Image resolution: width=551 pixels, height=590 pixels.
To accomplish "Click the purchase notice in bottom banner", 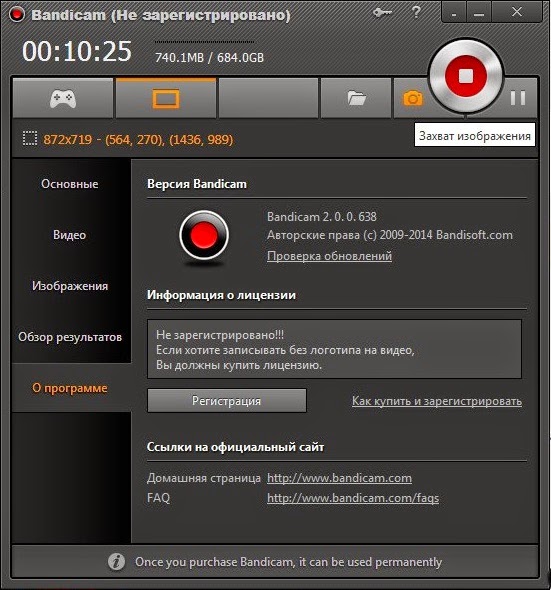I will pyautogui.click(x=288, y=562).
